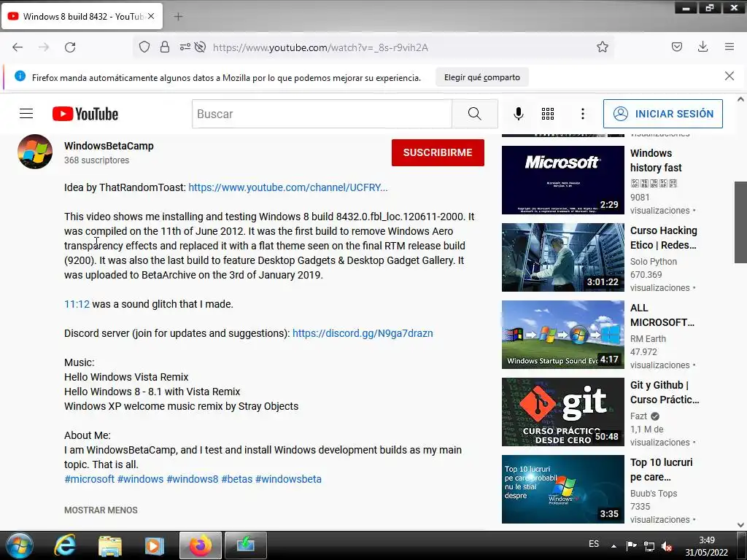Open the WindowsBetaCamp channel avatar
747x560 pixels.
point(35,152)
